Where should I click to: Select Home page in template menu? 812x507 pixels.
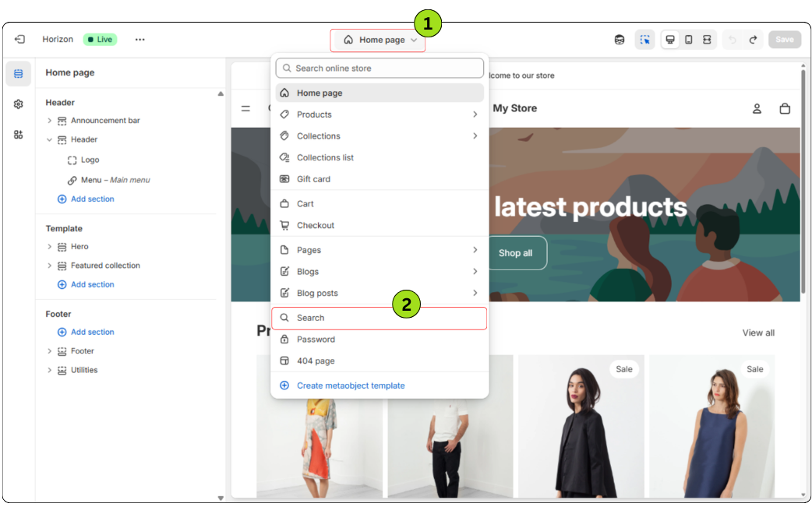pos(380,93)
